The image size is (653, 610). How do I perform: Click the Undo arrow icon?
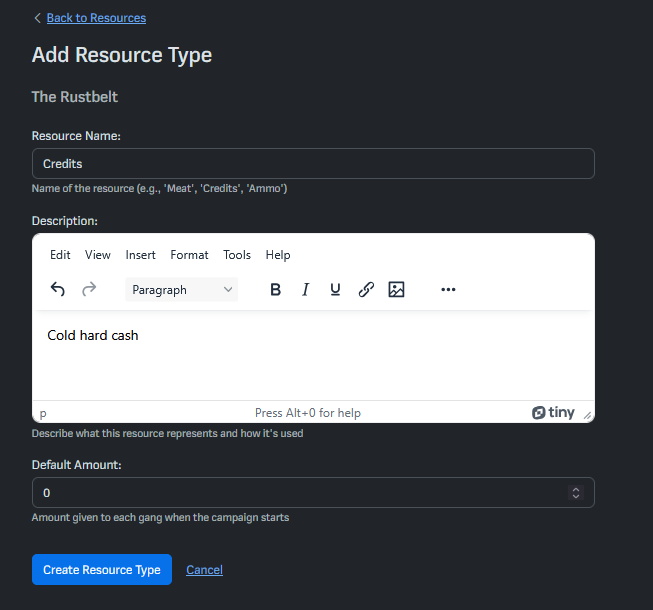click(58, 290)
